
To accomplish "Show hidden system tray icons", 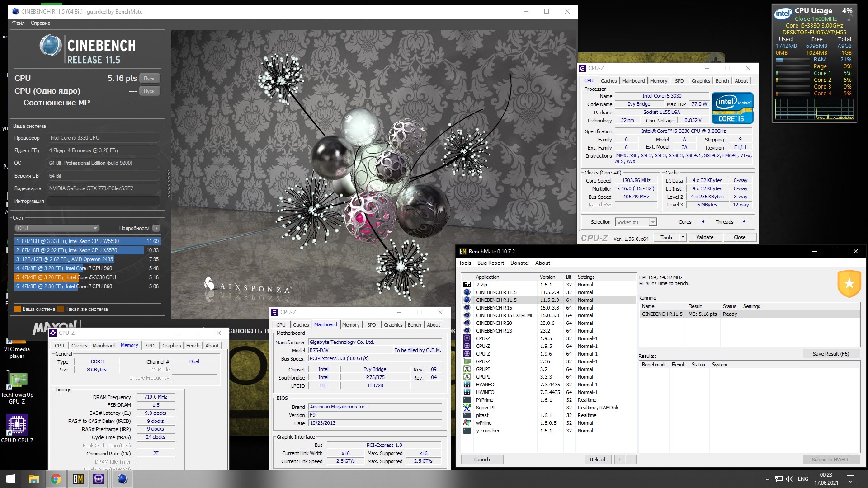I will point(768,479).
